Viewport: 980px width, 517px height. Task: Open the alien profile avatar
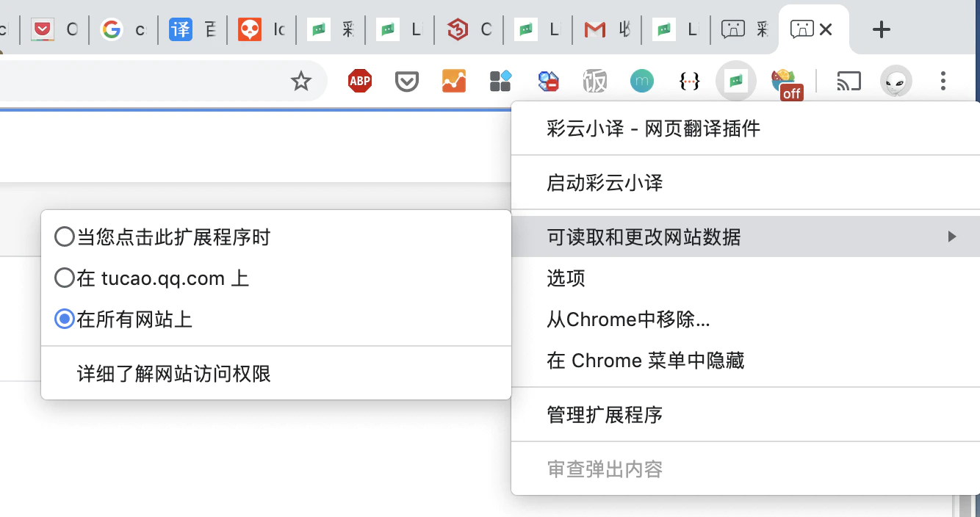896,81
